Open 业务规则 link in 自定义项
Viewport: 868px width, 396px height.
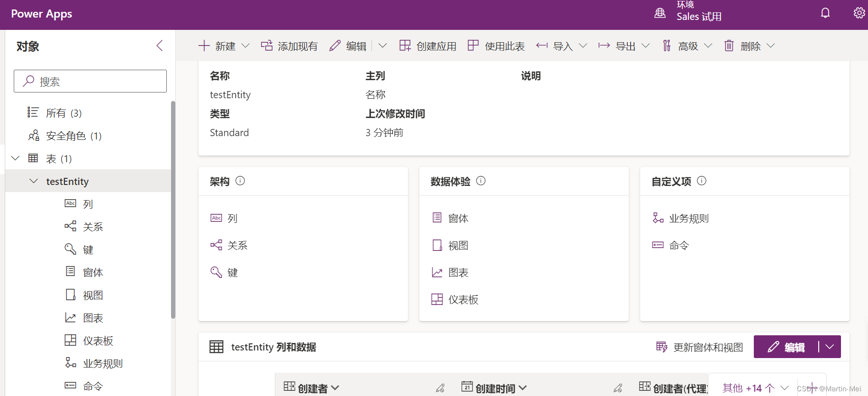click(689, 218)
